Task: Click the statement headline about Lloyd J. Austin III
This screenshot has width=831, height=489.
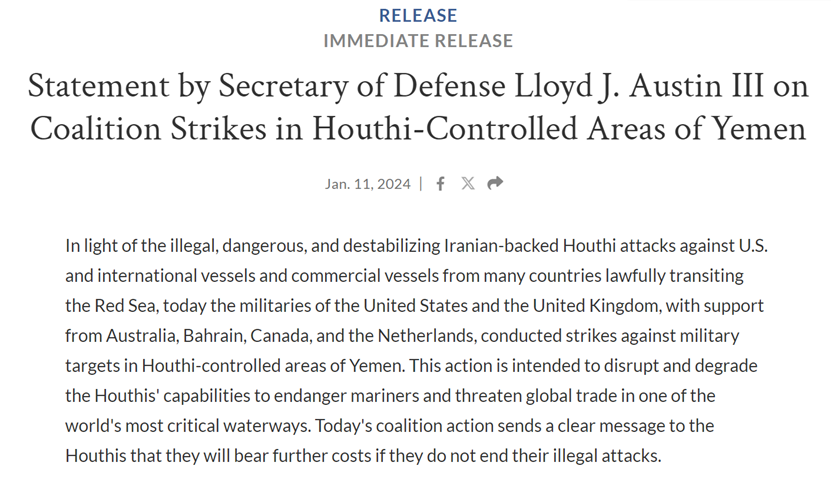Action: tap(418, 108)
